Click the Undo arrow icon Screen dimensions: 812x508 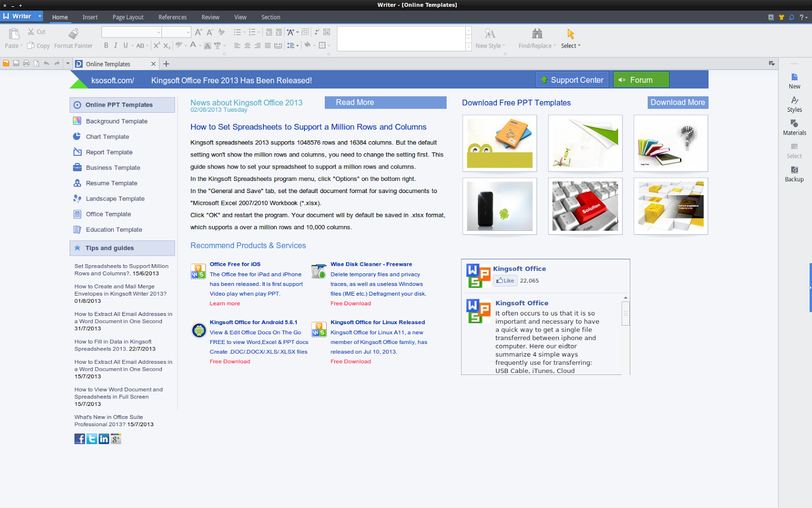click(x=46, y=63)
